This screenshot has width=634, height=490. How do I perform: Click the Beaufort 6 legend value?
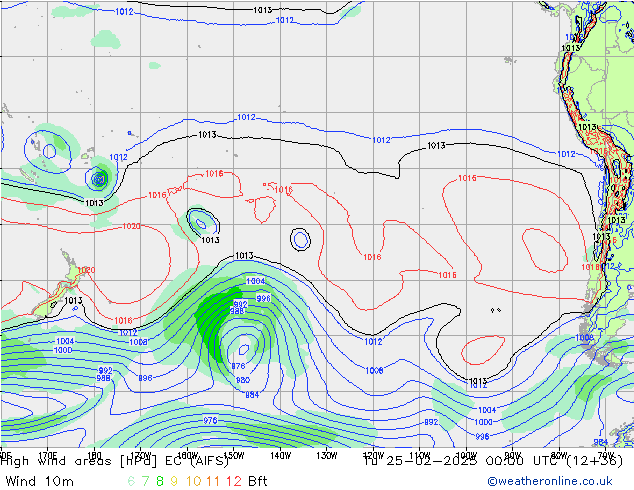coord(131,481)
